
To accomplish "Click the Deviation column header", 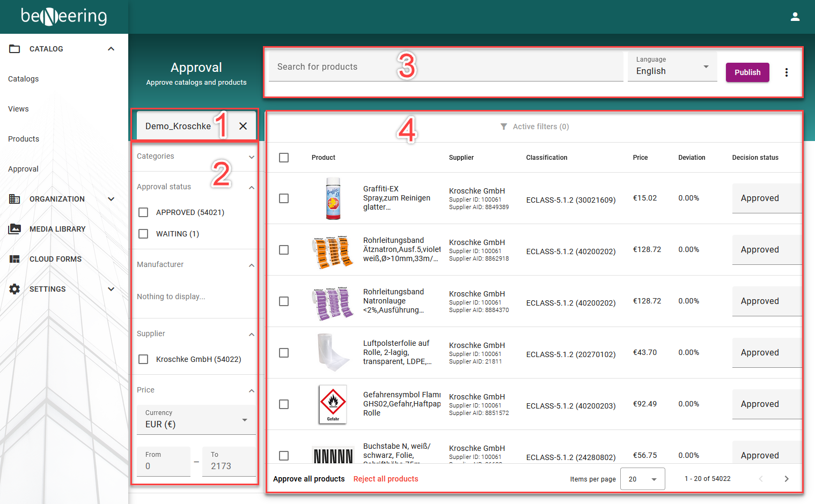I will 692,158.
